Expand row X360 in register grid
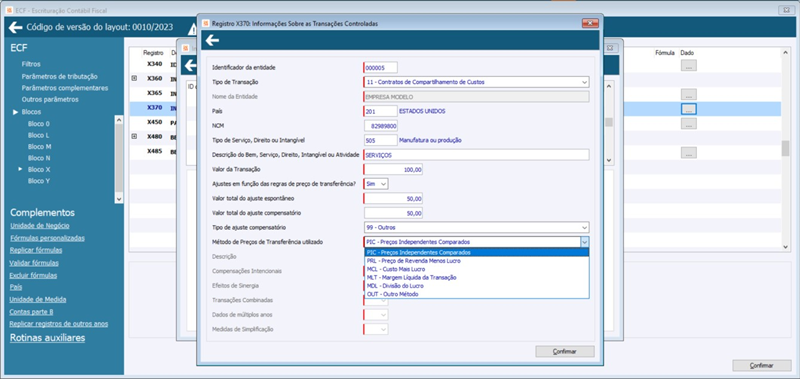The image size is (800, 379). click(135, 79)
